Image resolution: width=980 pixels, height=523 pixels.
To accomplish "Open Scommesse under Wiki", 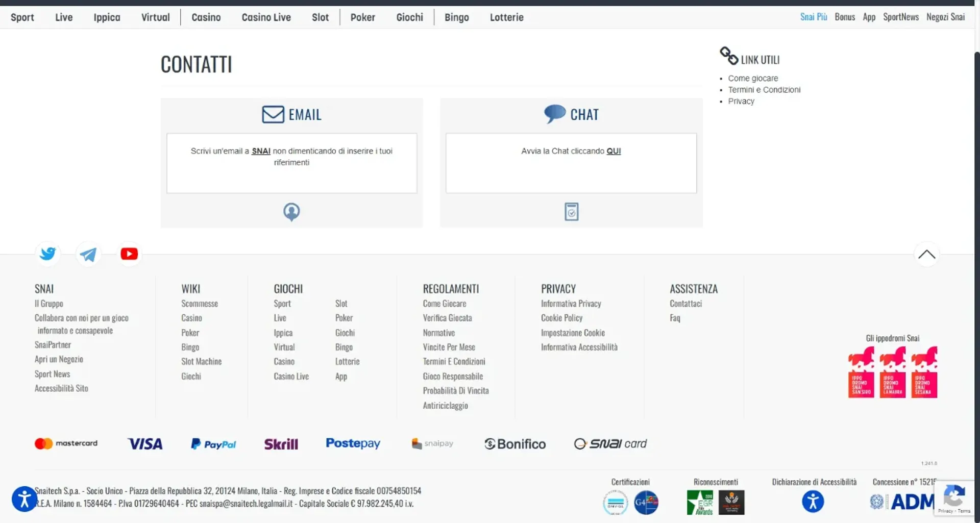I will coord(200,304).
